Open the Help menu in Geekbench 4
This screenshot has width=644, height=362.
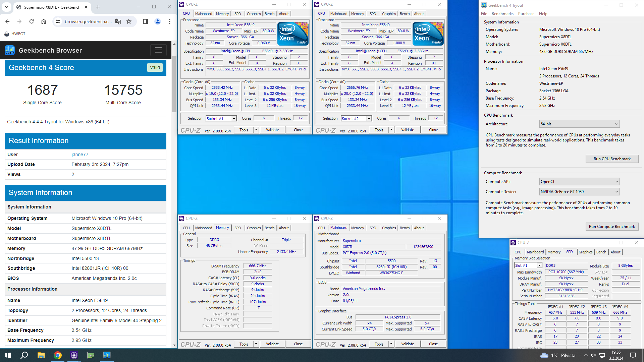(543, 14)
